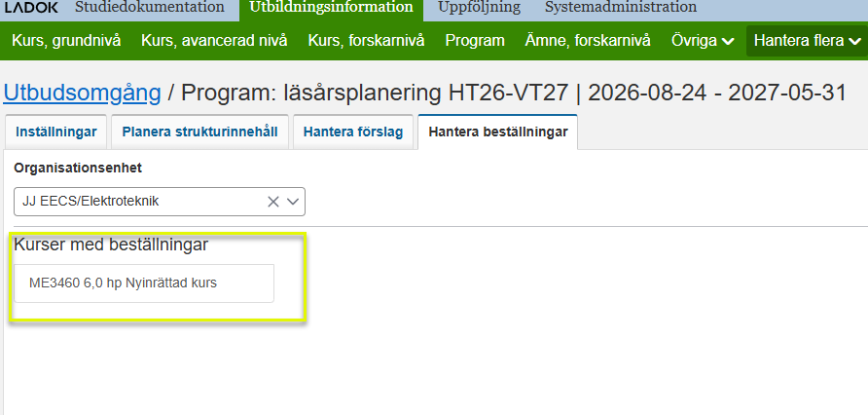Clear the Organisationsenhet selection with the X icon
The image size is (868, 415).
pos(273,202)
